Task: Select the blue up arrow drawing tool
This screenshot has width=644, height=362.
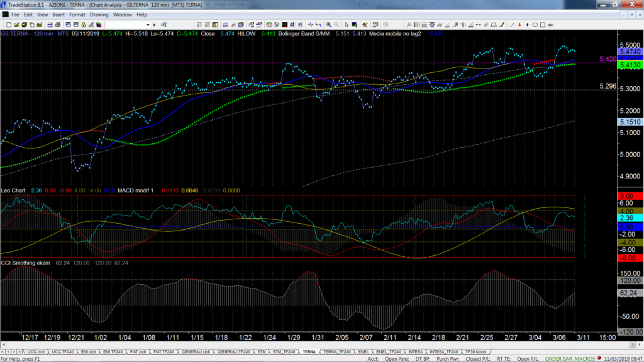Action: 528,25
